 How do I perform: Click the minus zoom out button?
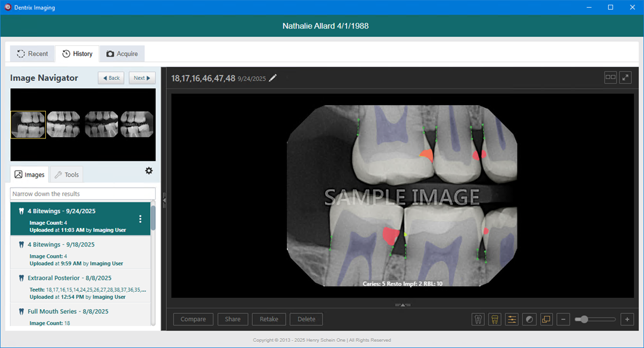click(x=563, y=319)
